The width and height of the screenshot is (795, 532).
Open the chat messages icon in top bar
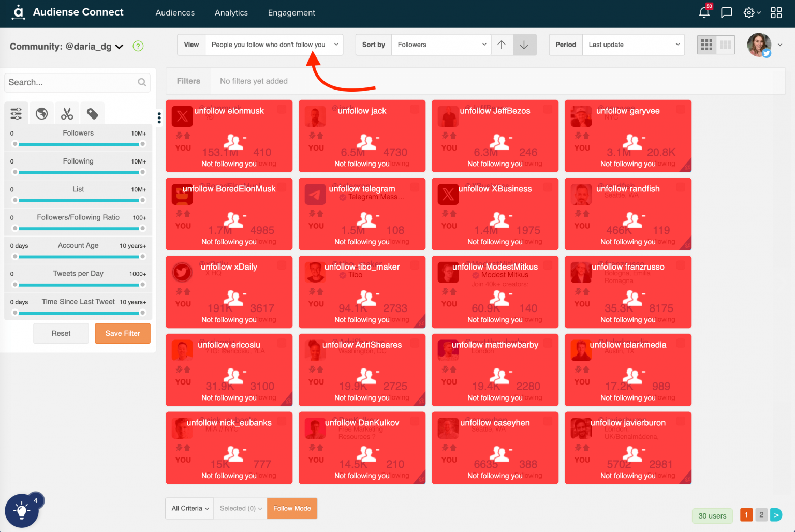(726, 12)
